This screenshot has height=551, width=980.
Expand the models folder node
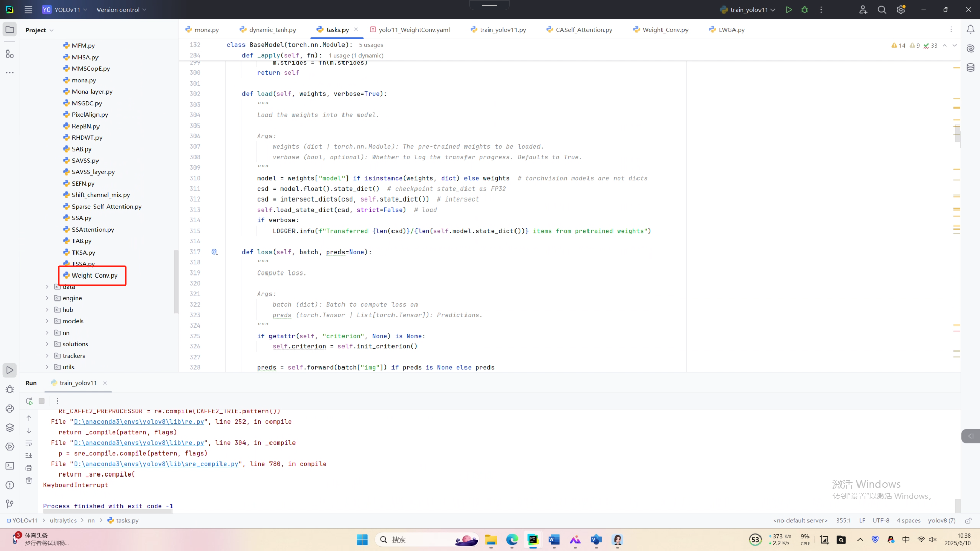[47, 321]
